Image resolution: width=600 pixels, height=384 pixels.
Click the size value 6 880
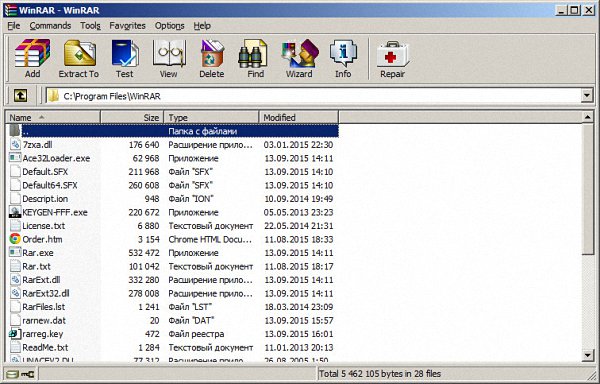tap(148, 226)
